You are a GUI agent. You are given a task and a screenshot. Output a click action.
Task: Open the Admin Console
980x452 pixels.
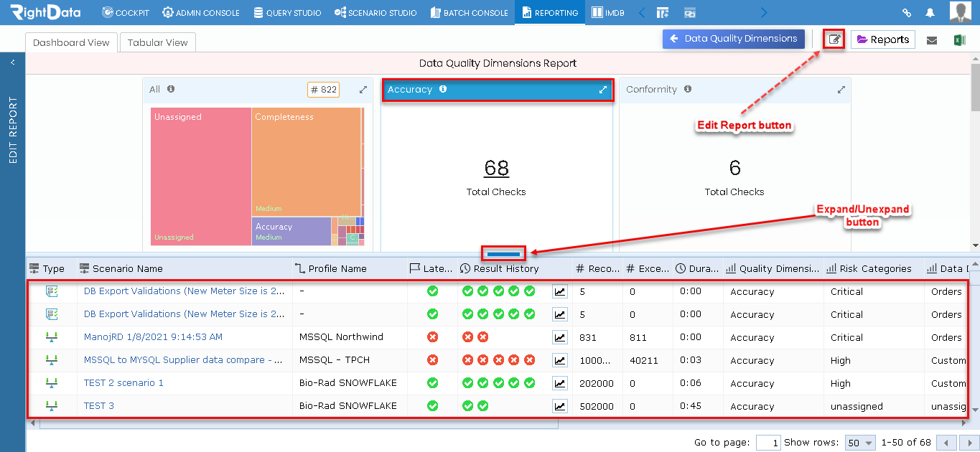click(201, 12)
